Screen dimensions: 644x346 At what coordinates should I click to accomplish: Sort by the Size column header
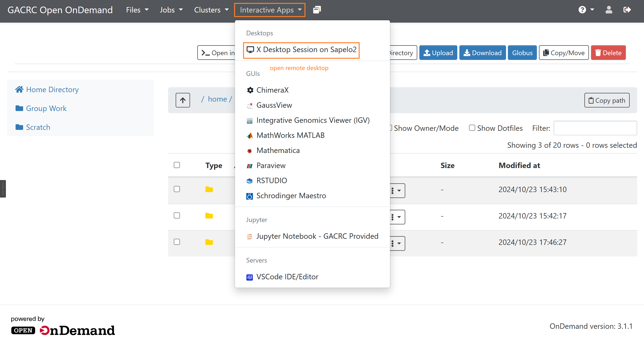(x=447, y=166)
